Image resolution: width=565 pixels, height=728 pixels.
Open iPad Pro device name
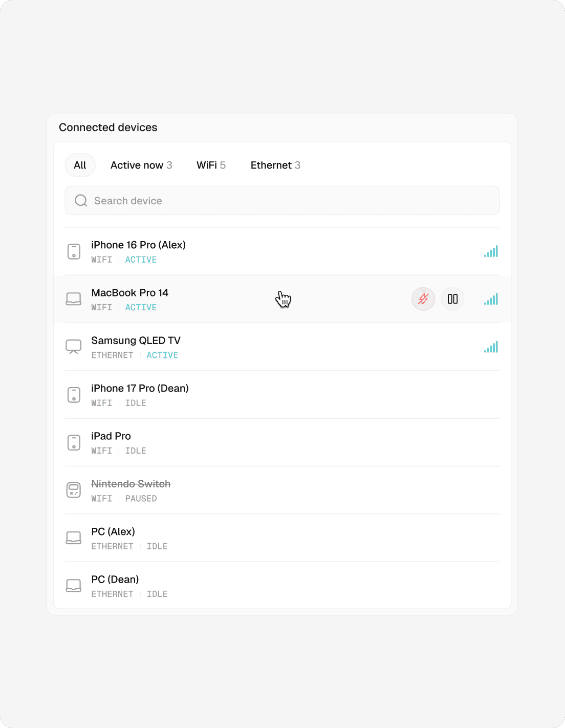(x=111, y=436)
